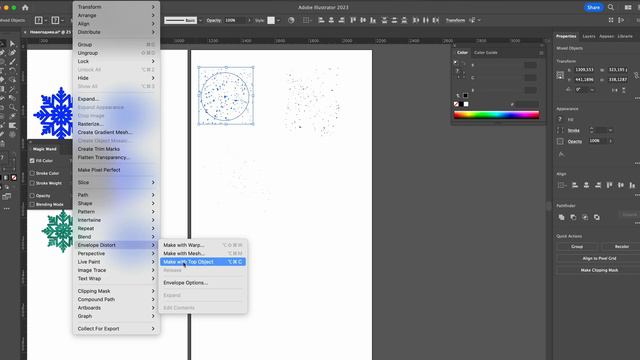Expand the Clipping Mask submenu
Image resolution: width=640 pixels, height=360 pixels.
click(116, 291)
